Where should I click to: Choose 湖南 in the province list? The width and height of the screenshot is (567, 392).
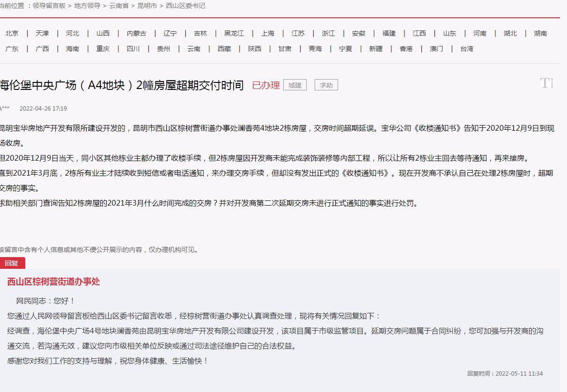540,33
